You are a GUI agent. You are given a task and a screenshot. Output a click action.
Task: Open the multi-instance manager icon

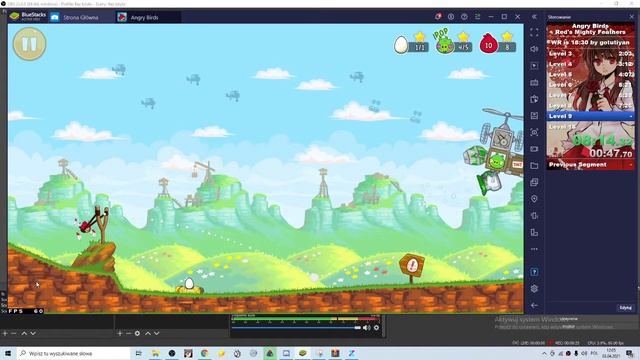coord(534,182)
